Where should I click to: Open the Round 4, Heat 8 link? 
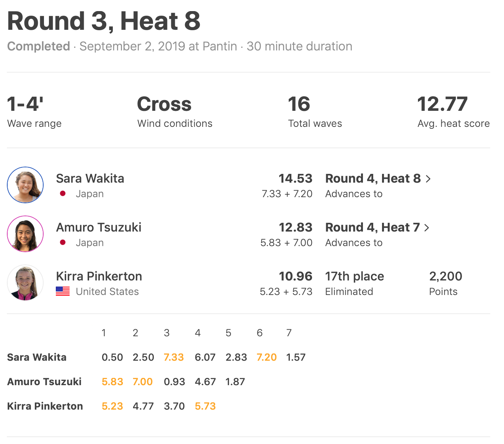373,178
